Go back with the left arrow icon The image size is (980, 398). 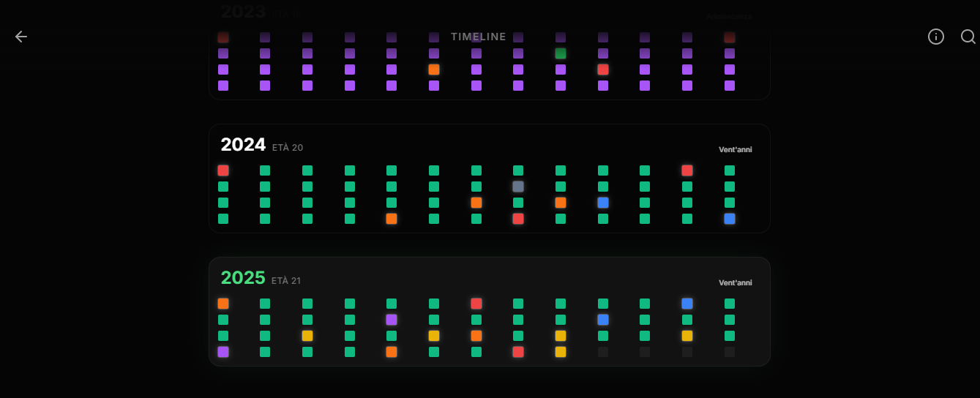click(x=21, y=37)
